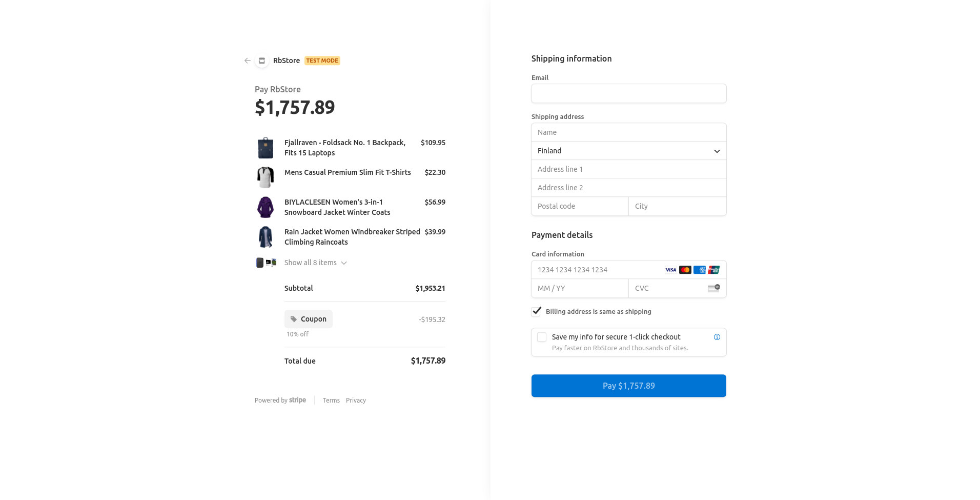Open the country dropdown showing Finland

click(x=628, y=150)
